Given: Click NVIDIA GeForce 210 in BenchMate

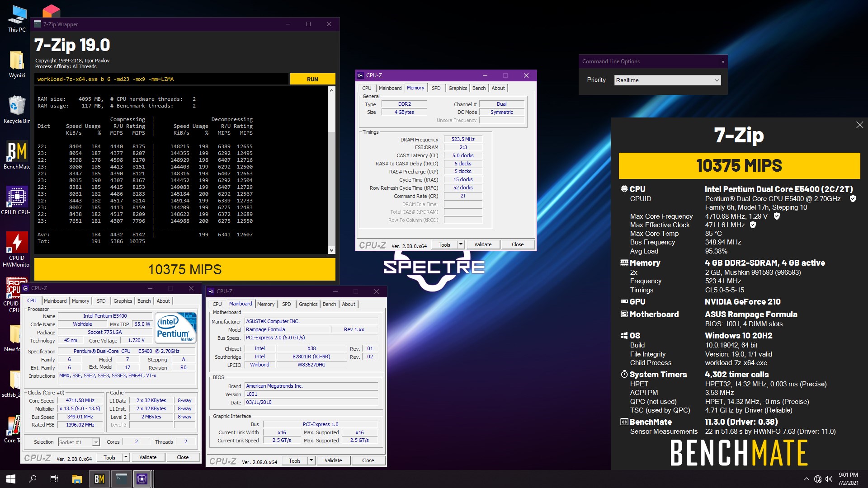Looking at the screenshot, I should point(742,302).
